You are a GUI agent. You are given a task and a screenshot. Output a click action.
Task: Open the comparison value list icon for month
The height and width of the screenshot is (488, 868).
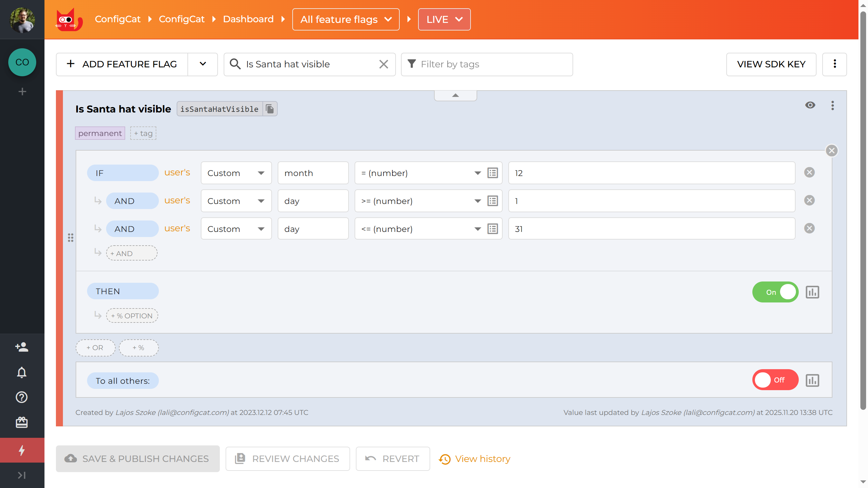point(493,173)
